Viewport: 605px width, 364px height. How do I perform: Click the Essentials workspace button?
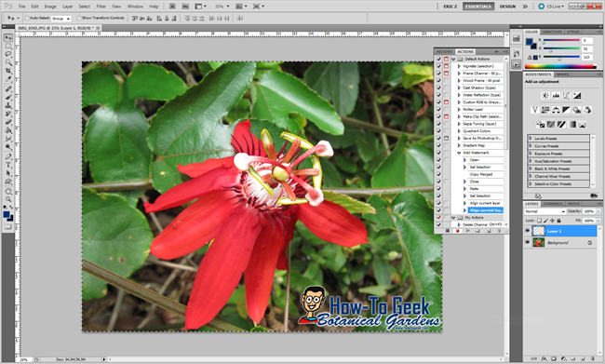[x=478, y=7]
